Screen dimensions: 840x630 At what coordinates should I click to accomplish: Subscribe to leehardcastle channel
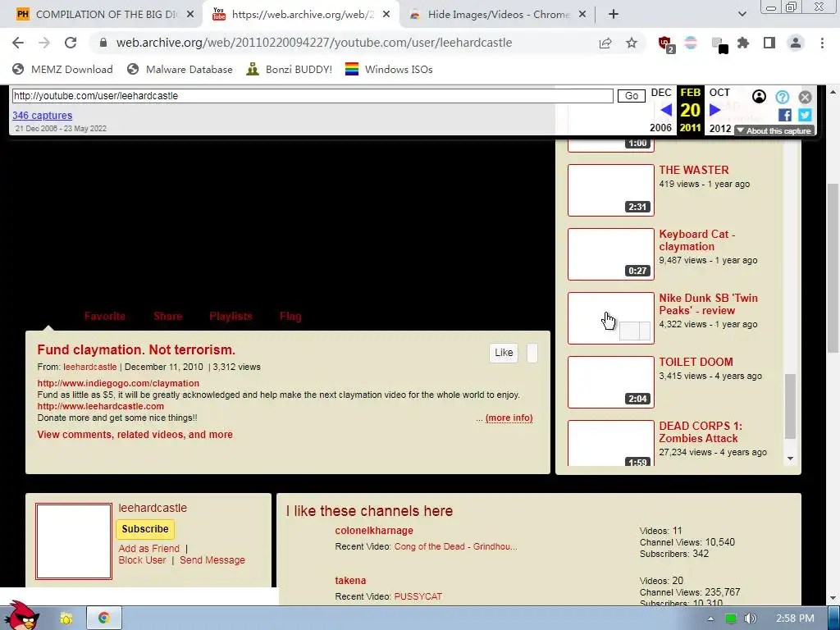[145, 529]
